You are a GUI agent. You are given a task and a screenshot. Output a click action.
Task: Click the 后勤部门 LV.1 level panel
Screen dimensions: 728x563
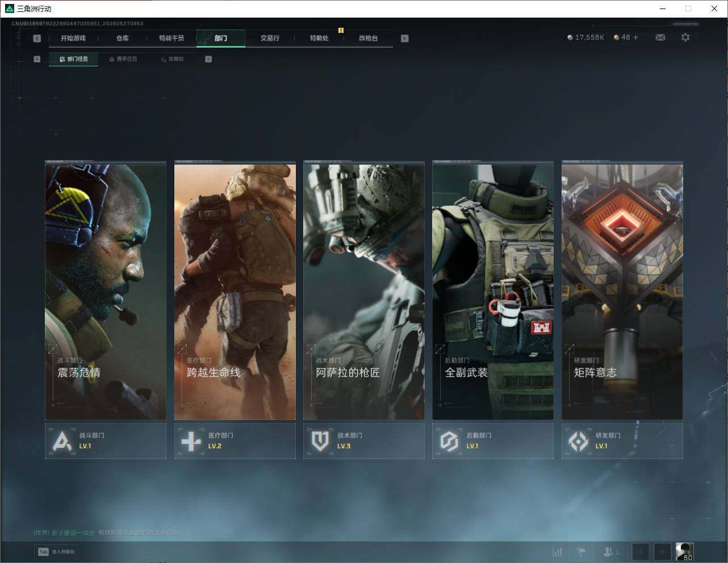(493, 441)
